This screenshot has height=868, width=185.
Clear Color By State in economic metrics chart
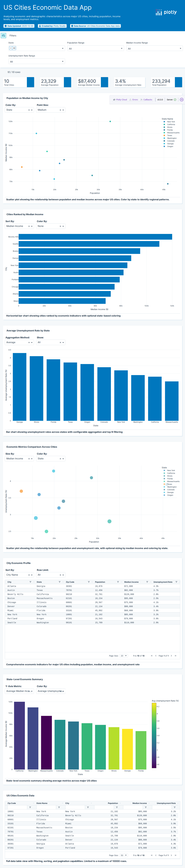pyautogui.click(x=60, y=459)
